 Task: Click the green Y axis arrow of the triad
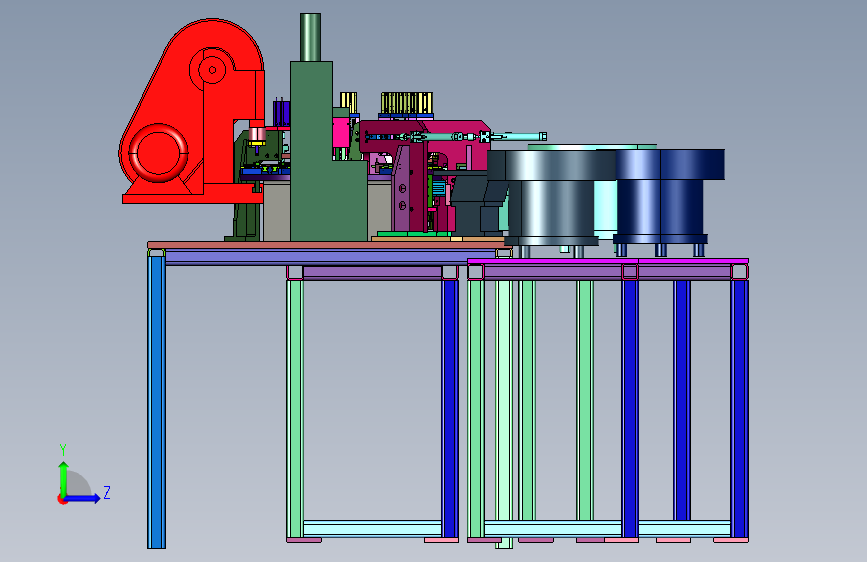coord(64,478)
